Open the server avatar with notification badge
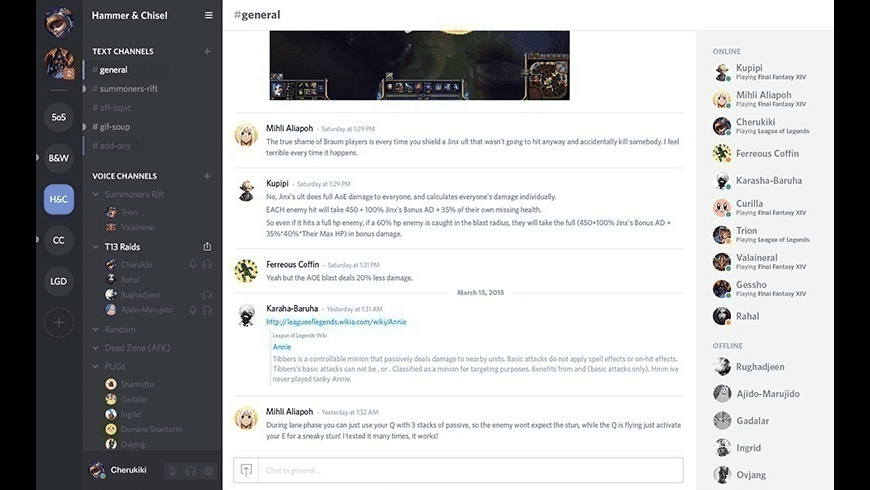This screenshot has height=490, width=870. [59, 63]
